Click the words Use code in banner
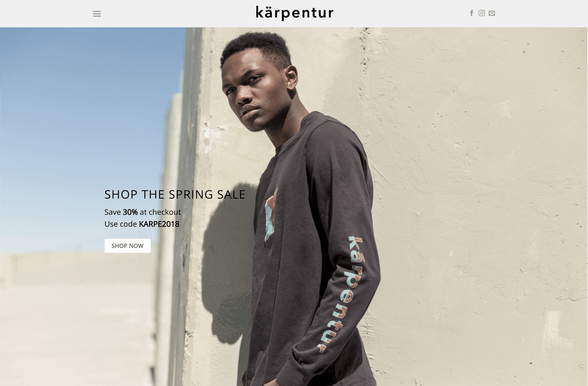This screenshot has height=386, width=588. [x=121, y=224]
